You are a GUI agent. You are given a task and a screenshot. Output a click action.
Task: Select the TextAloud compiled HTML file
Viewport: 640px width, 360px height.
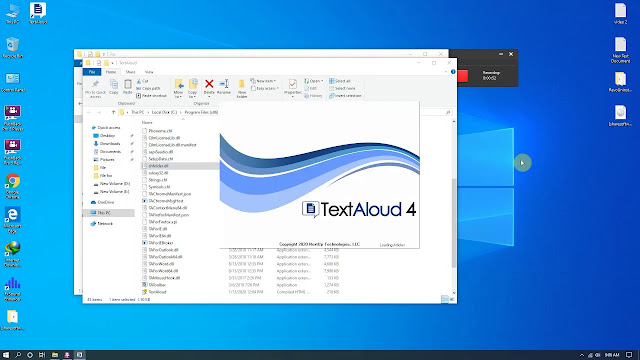click(x=154, y=292)
